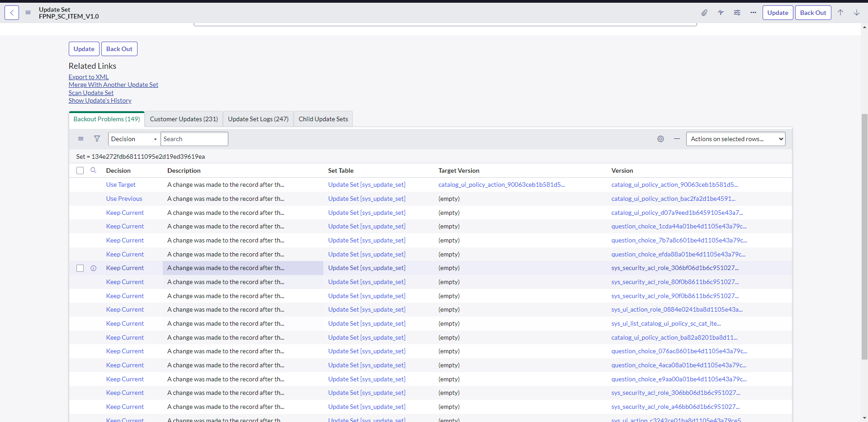868x422 pixels.
Task: Open the Customer Updates (231) tab
Action: (x=184, y=119)
